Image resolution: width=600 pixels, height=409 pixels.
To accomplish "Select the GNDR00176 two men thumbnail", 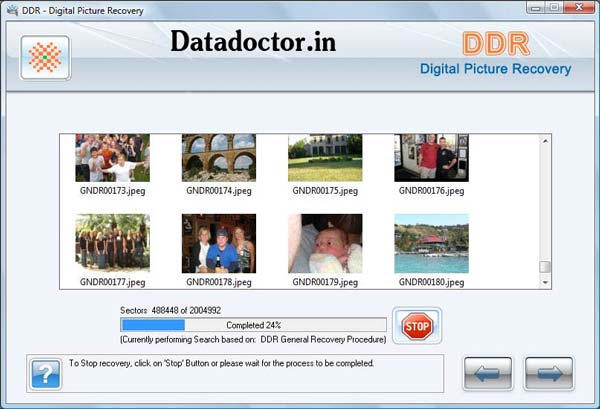I will [431, 158].
